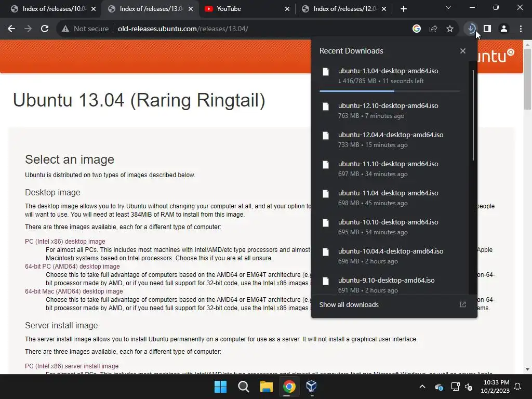The height and width of the screenshot is (399, 532).
Task: Close the Index of /releases/12.0 tab
Action: point(384,9)
